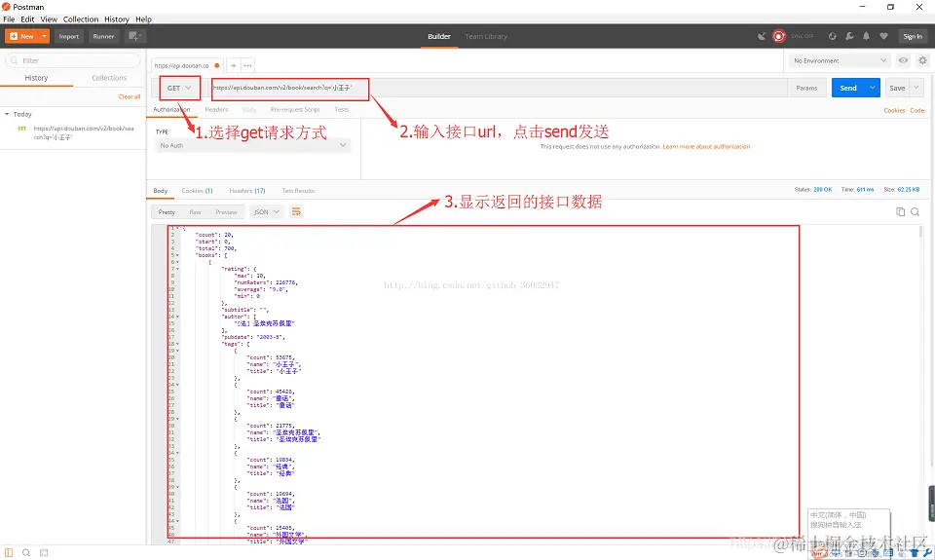Open the Collection menu
Viewport: 935px width, 560px height.
[x=81, y=19]
